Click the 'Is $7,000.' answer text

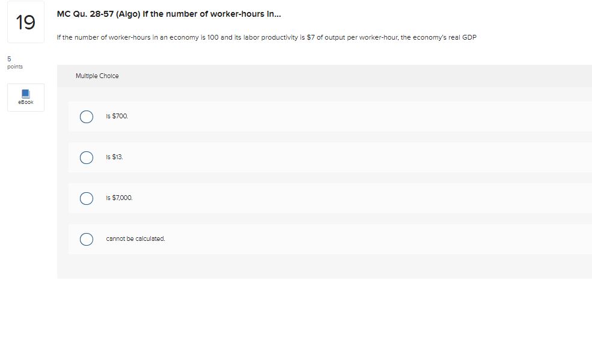coord(119,198)
